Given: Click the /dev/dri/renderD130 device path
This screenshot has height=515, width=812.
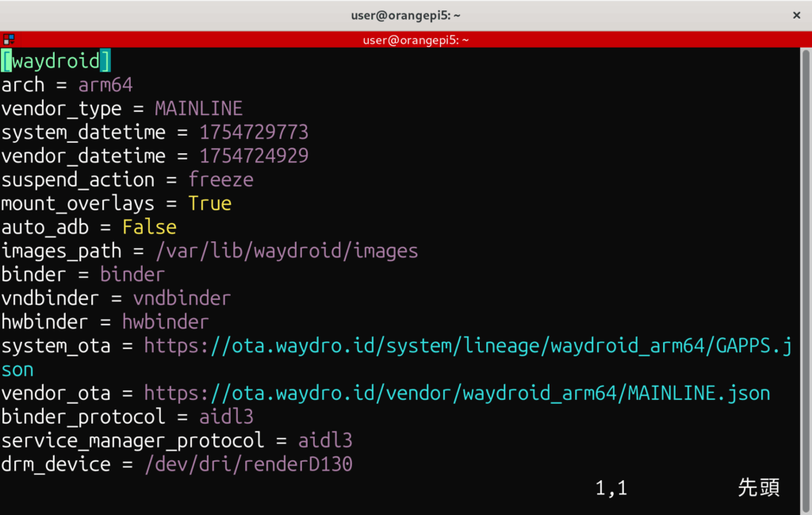Looking at the screenshot, I should tap(248, 464).
